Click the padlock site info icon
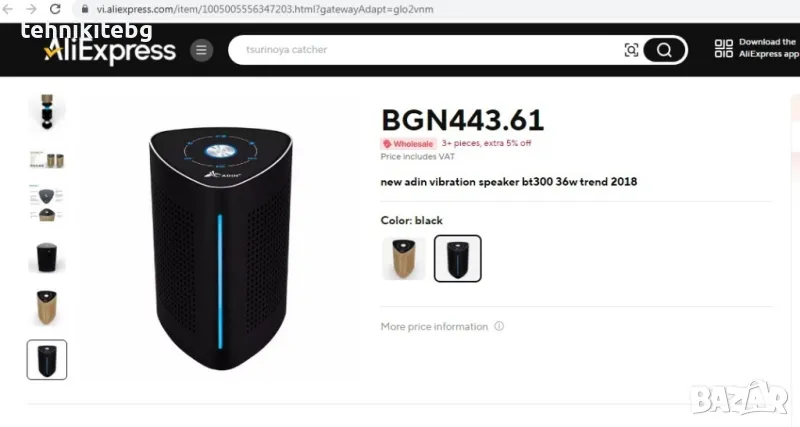800x427 pixels. point(85,9)
